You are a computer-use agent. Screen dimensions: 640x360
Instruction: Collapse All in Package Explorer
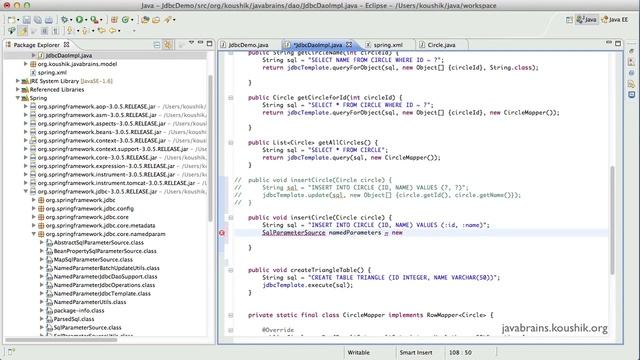[x=157, y=44]
